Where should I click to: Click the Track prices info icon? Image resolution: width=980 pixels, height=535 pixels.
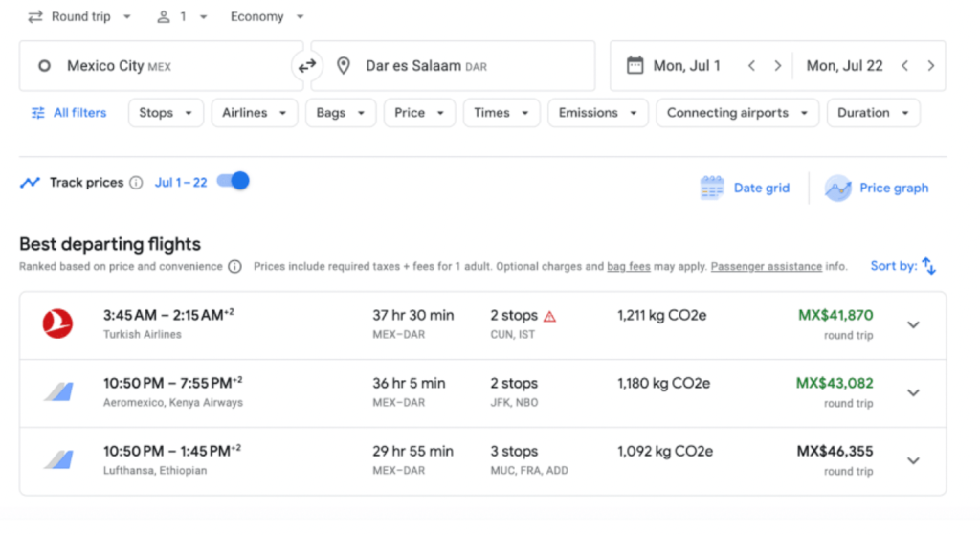(136, 183)
